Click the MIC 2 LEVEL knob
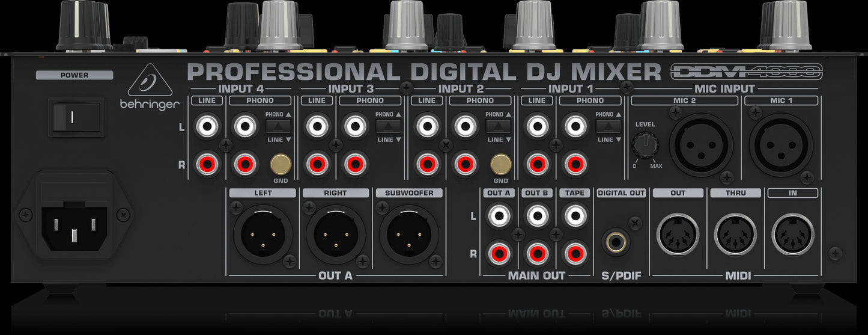The width and height of the screenshot is (868, 335). click(645, 144)
